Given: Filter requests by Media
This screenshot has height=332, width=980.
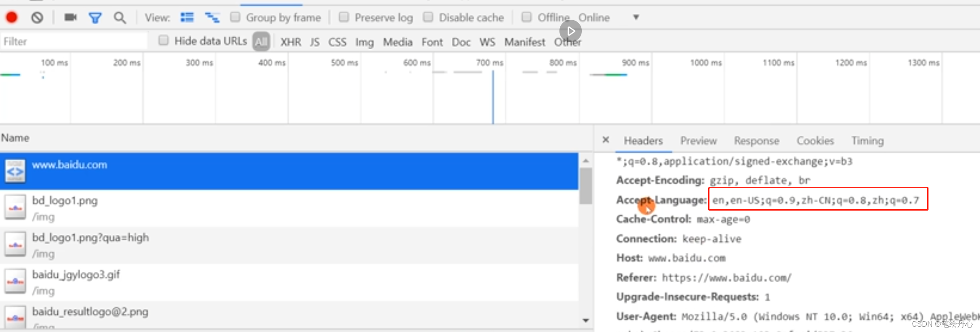Looking at the screenshot, I should (398, 42).
